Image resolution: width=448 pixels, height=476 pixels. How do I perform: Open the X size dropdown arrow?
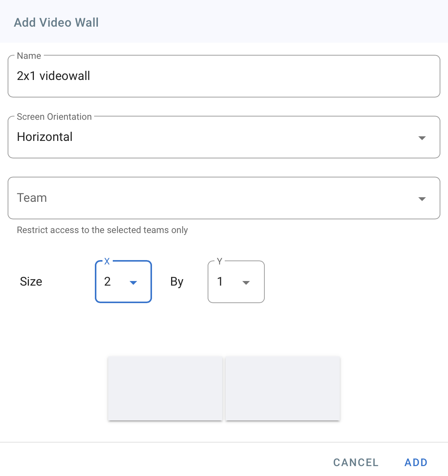pyautogui.click(x=133, y=283)
